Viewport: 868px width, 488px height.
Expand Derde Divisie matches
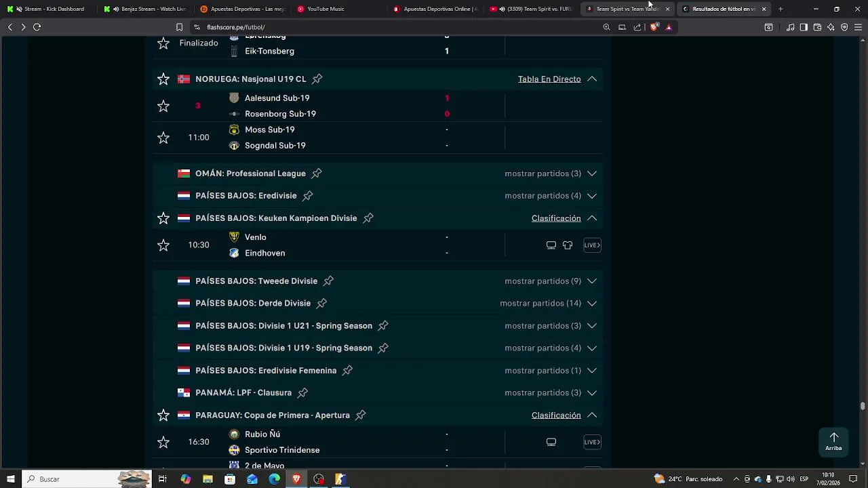click(x=592, y=304)
